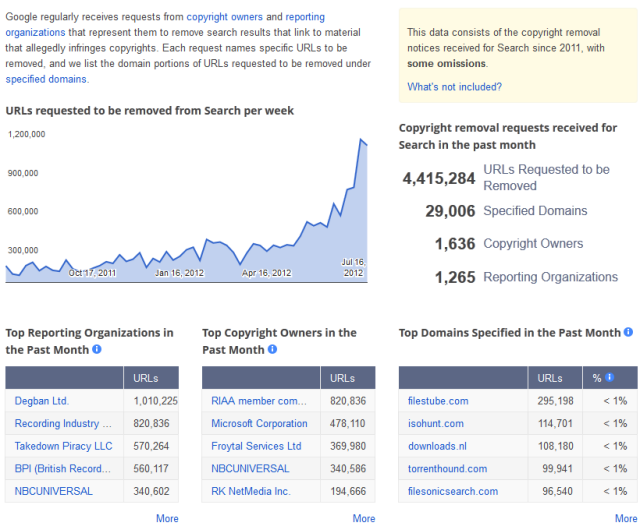View torrenthound.com domain entry
Screen dimensions: 640x526
tap(447, 469)
